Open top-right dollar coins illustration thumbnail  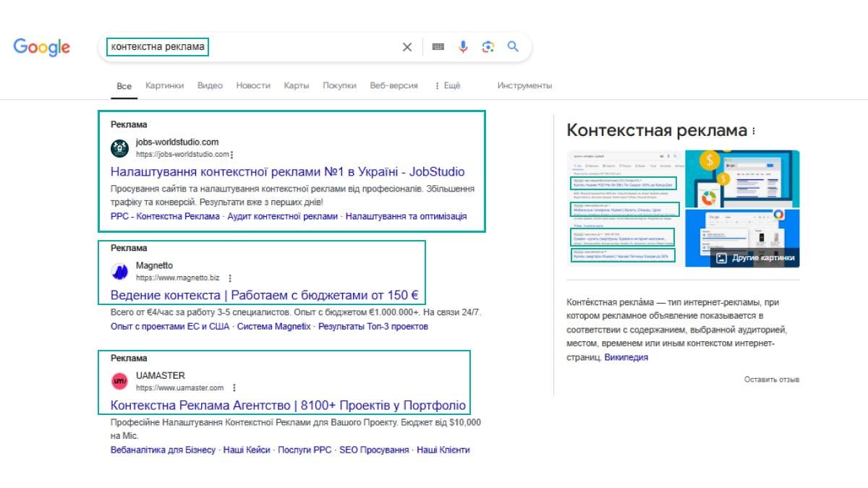click(x=742, y=178)
